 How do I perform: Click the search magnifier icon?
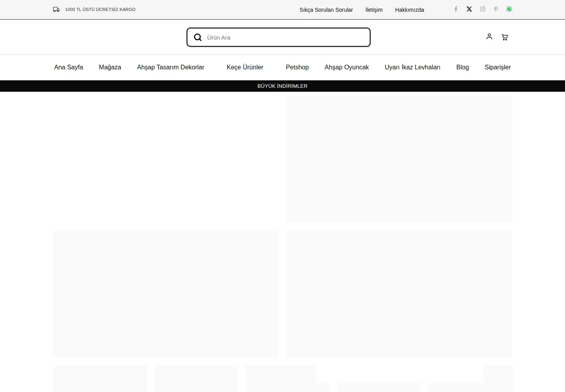198,37
